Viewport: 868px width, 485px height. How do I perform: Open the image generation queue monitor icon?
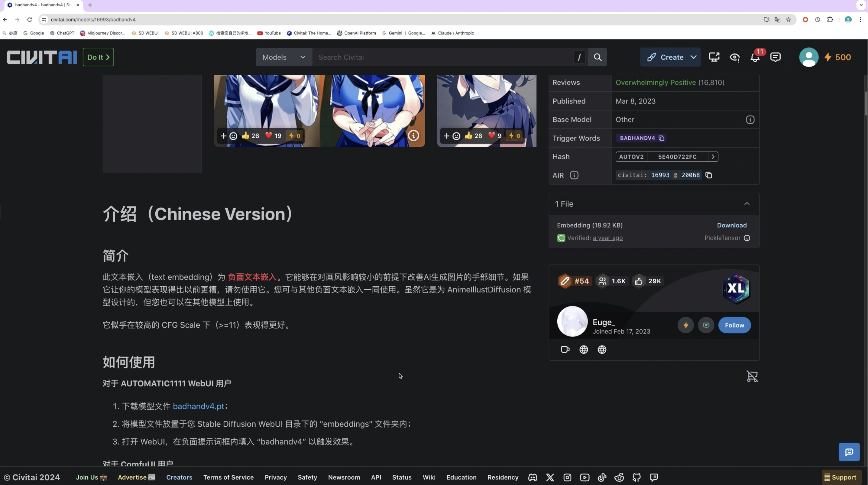[x=714, y=57]
